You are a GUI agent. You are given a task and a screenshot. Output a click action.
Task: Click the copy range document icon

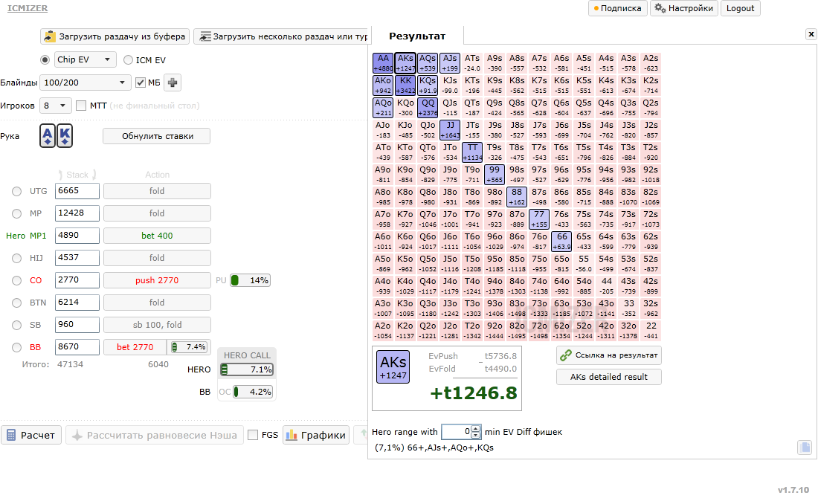(x=805, y=447)
